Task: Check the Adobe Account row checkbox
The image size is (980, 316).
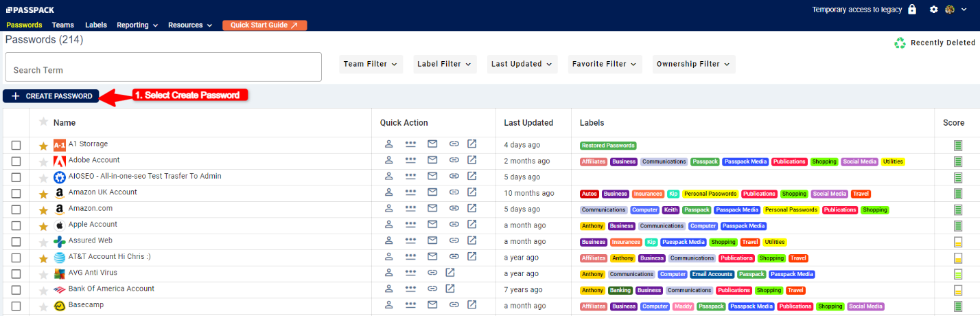Action: [16, 161]
